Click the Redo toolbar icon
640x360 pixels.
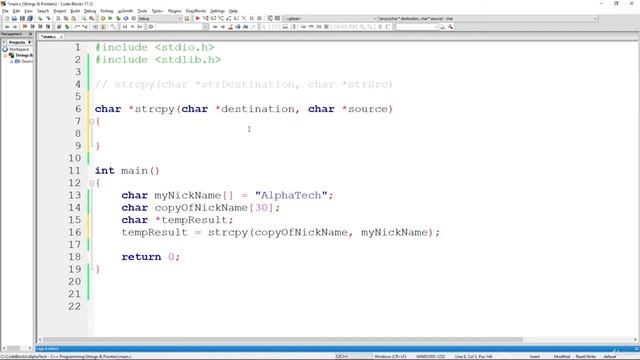(48, 18)
